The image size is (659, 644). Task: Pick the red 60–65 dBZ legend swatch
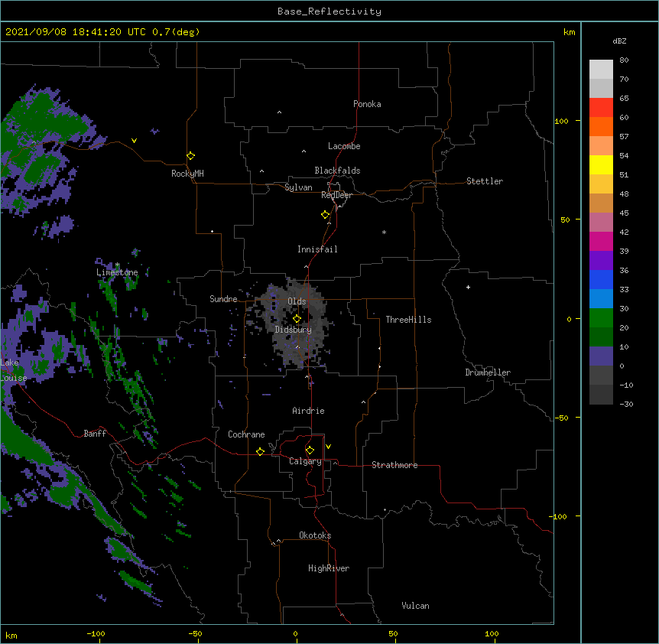coord(601,107)
